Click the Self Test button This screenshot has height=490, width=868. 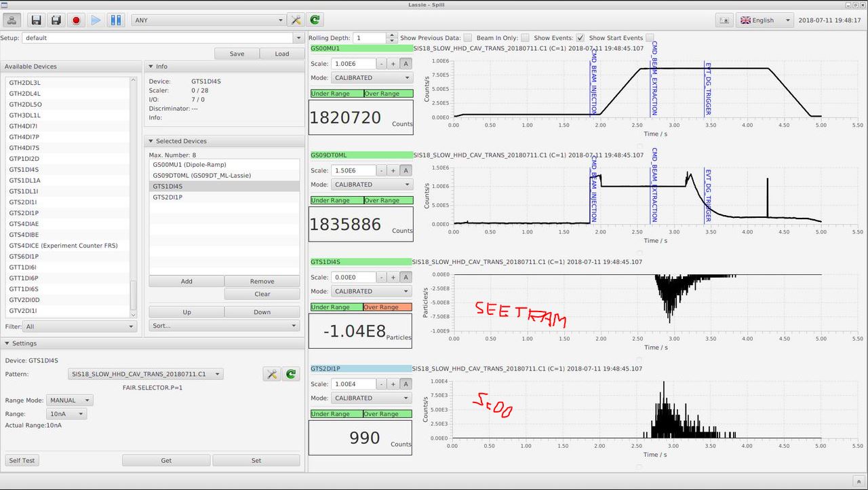pyautogui.click(x=22, y=460)
